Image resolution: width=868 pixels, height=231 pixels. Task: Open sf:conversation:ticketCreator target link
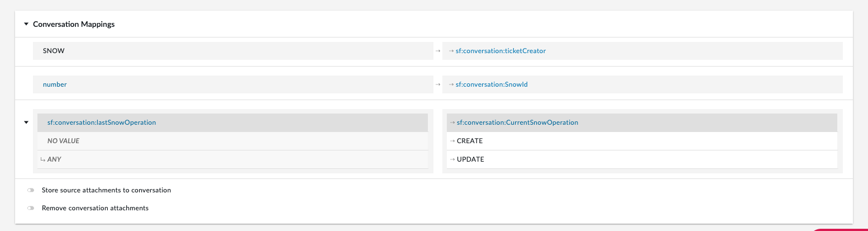[500, 51]
